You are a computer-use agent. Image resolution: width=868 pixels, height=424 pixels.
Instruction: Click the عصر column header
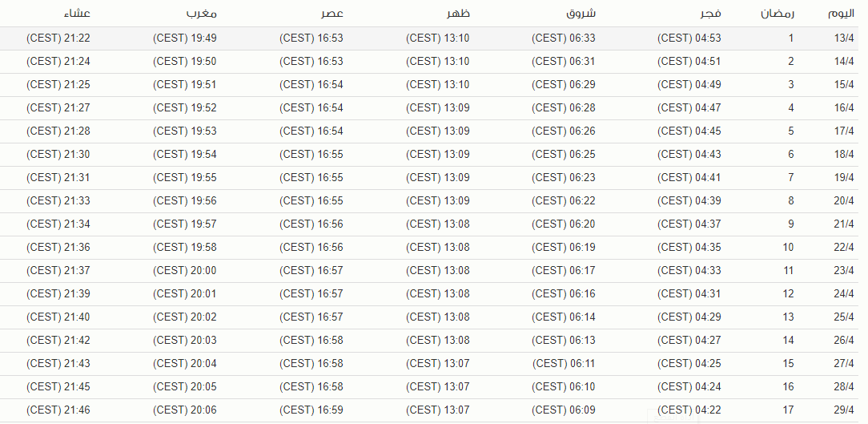point(332,14)
